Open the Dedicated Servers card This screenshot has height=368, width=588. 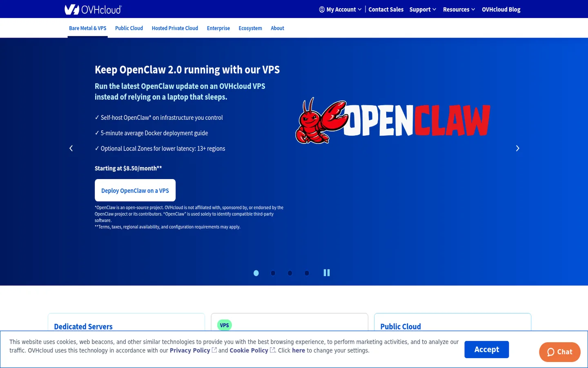[83, 326]
